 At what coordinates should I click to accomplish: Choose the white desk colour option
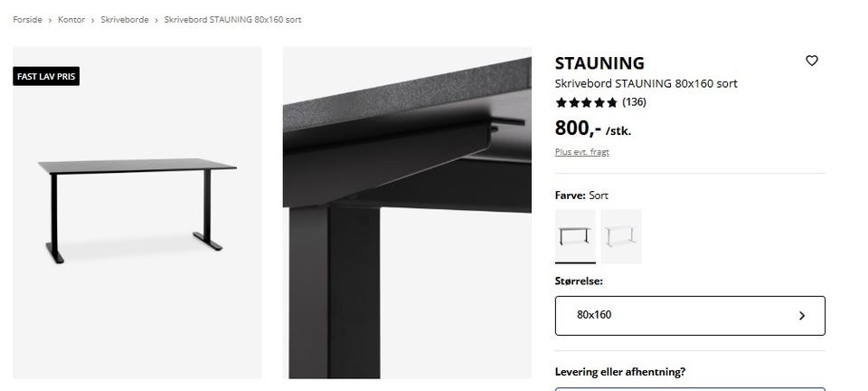621,236
